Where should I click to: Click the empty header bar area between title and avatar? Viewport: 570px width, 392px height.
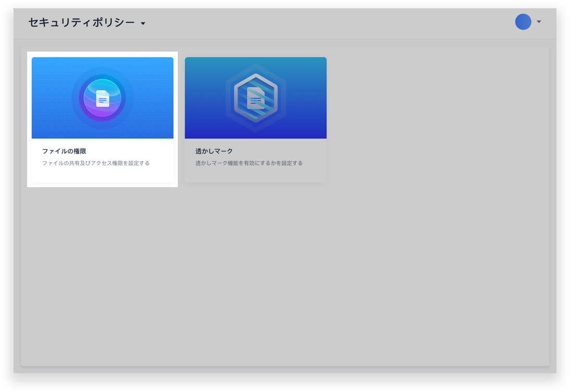click(329, 23)
